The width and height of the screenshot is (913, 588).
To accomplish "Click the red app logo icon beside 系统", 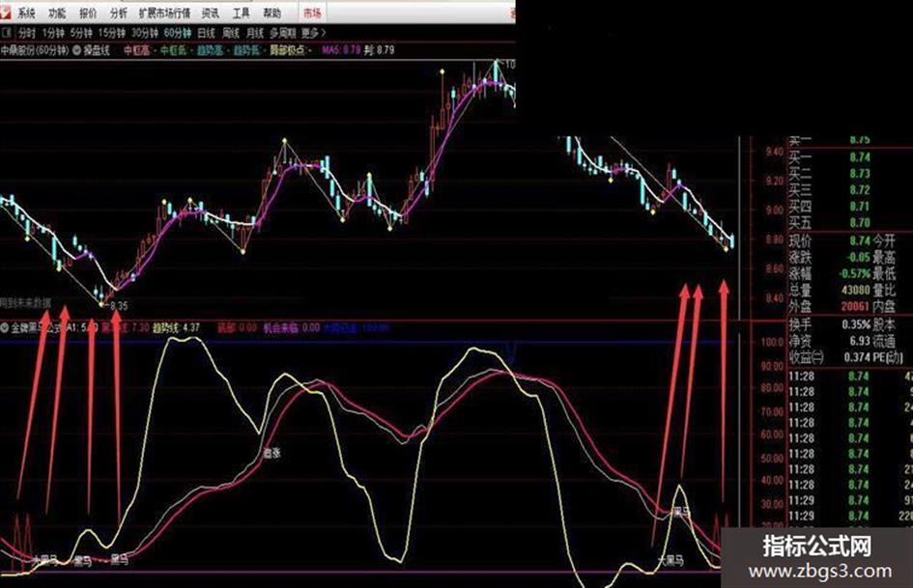I will pyautogui.click(x=5, y=11).
